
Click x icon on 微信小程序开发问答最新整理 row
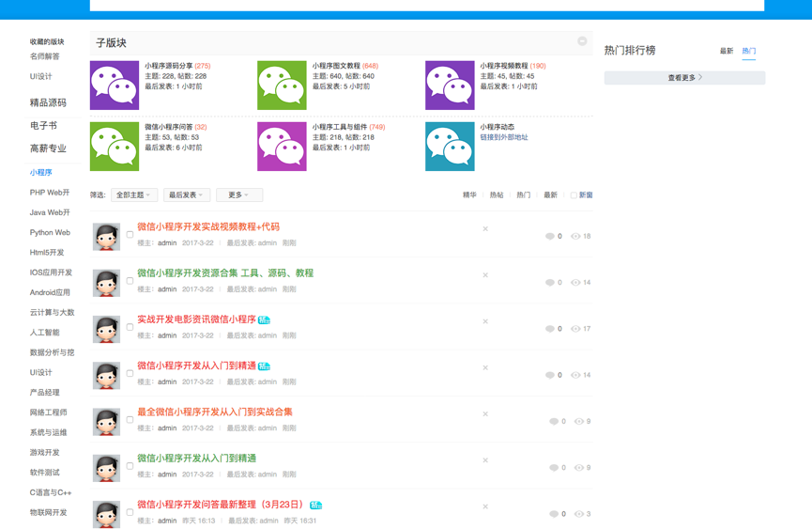tap(485, 506)
